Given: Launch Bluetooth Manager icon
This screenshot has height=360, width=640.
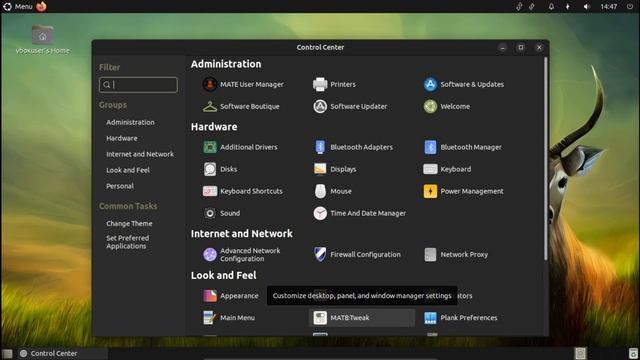Looking at the screenshot, I should tap(430, 147).
